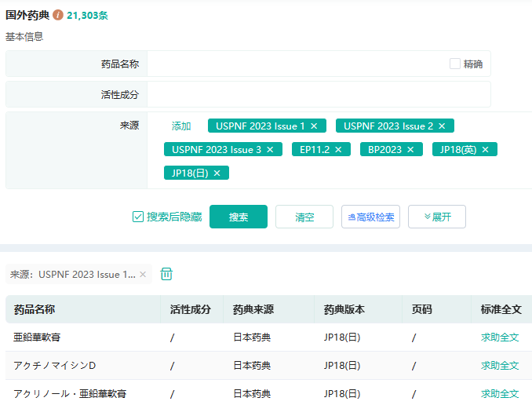532x405 pixels.
Task: Remove the EP11.2 source tag
Action: [338, 150]
